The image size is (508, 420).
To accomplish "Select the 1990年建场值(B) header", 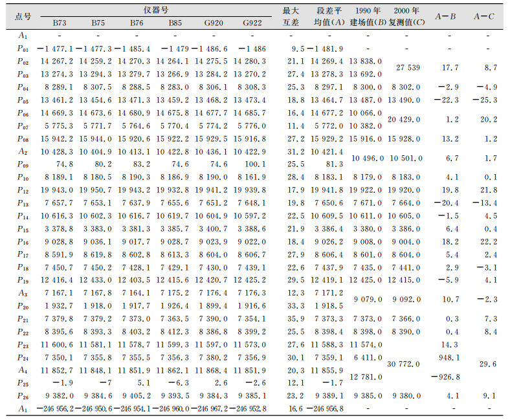I will coord(366,17).
